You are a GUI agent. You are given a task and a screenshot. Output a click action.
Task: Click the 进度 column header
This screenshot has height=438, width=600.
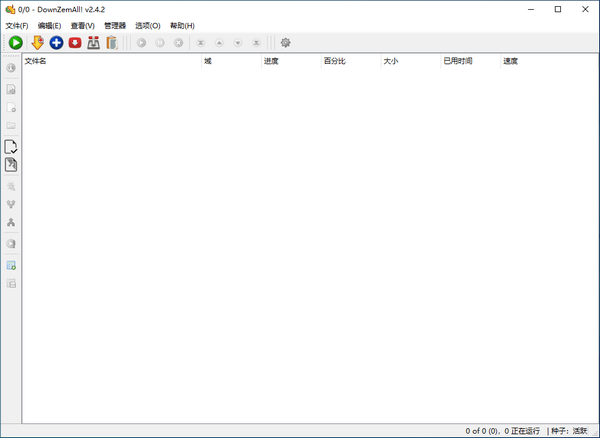click(x=290, y=61)
